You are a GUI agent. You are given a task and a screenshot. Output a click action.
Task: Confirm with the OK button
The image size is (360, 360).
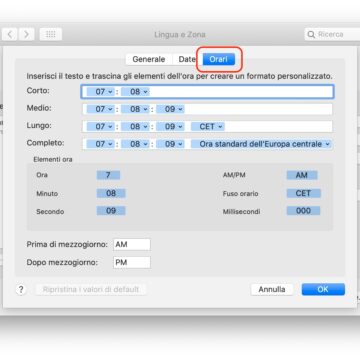point(323,289)
